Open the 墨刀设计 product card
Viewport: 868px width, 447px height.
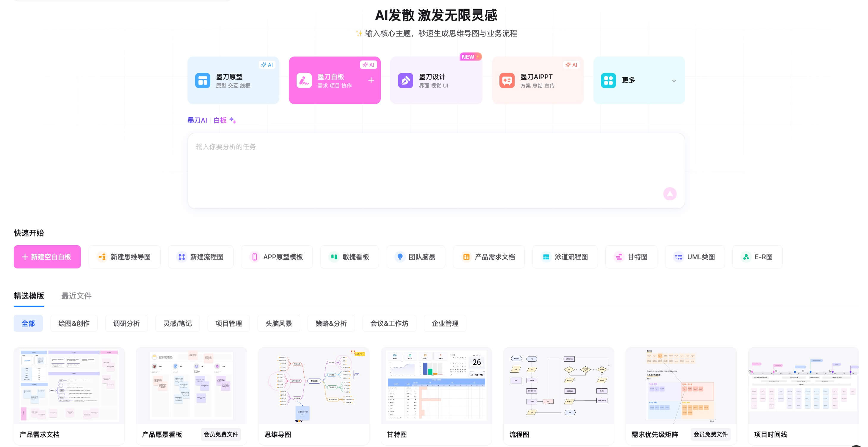coord(436,80)
